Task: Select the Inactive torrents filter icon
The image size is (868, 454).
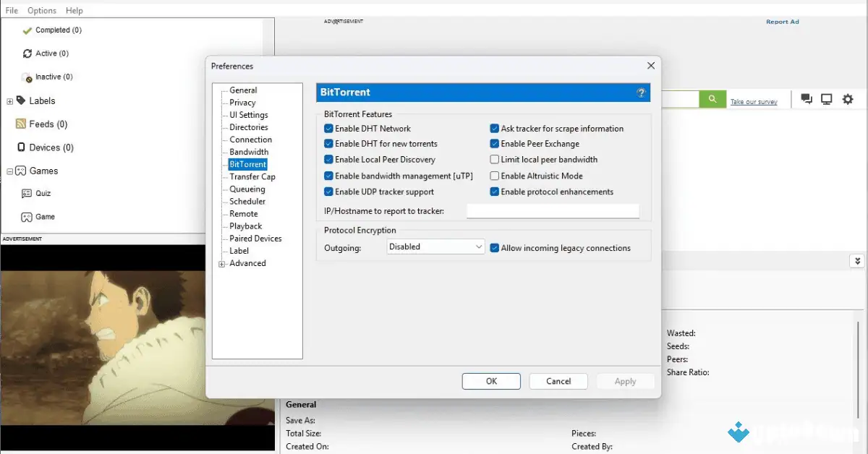Action: point(27,77)
